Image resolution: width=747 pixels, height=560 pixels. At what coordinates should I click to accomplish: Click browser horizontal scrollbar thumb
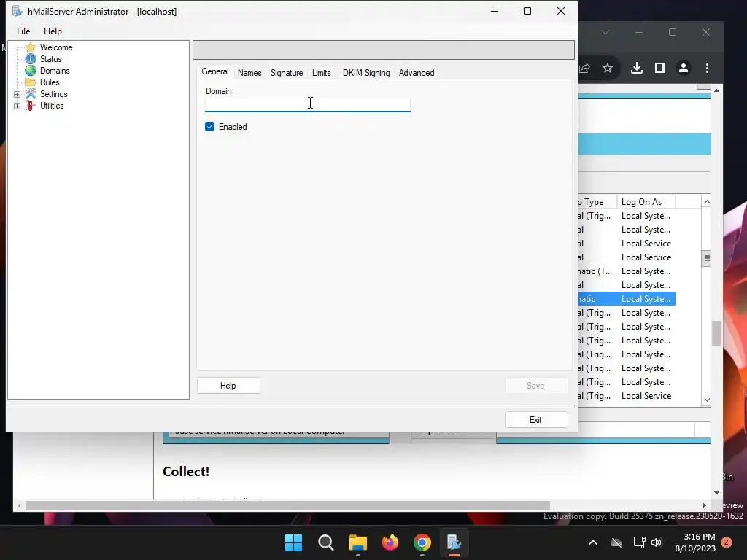click(x=287, y=505)
